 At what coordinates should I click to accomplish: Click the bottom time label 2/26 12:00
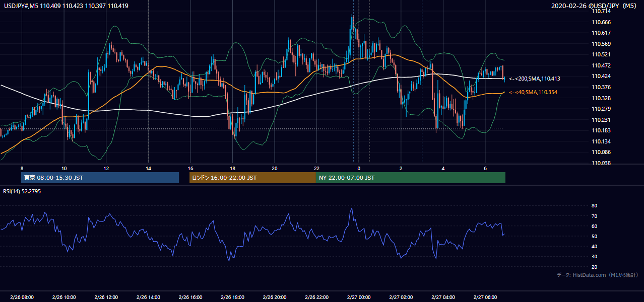click(x=106, y=297)
